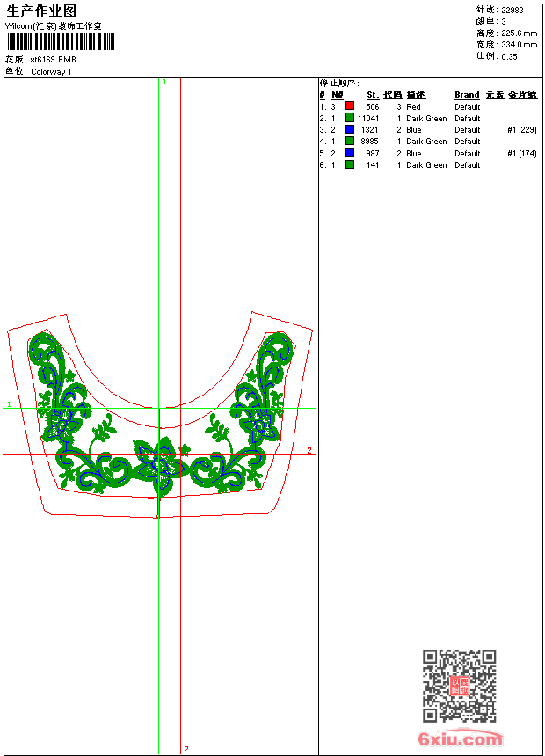
Task: Click the stitch count value 22983
Action: pyautogui.click(x=512, y=11)
